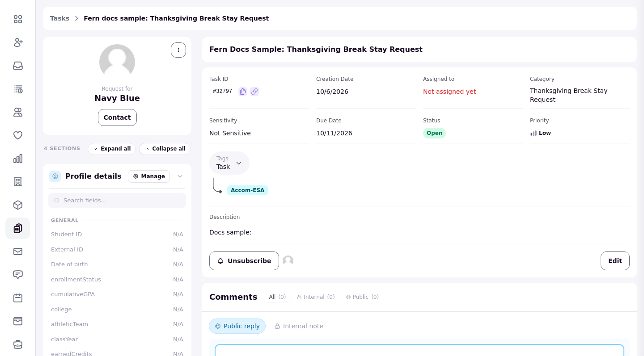Show All comments tab
The width and height of the screenshot is (644, 356).
tap(277, 297)
